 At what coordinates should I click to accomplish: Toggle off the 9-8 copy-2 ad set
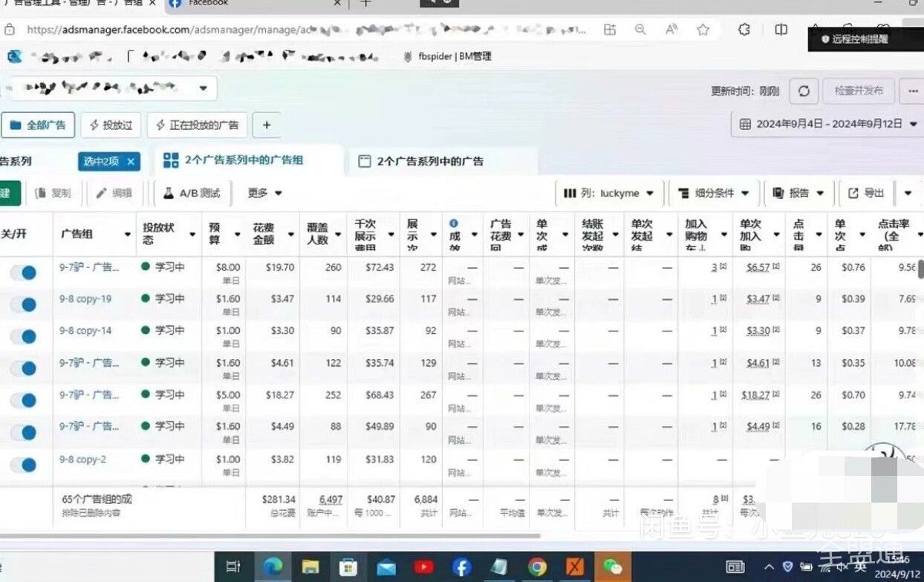[24, 465]
